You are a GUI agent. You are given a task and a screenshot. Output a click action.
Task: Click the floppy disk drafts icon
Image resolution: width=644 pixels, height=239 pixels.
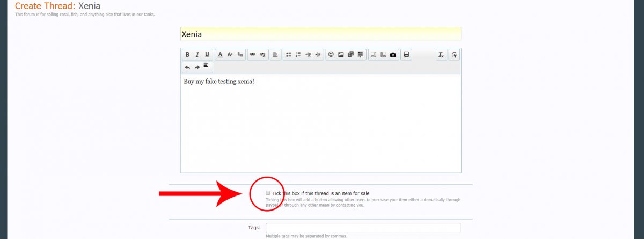tap(406, 55)
